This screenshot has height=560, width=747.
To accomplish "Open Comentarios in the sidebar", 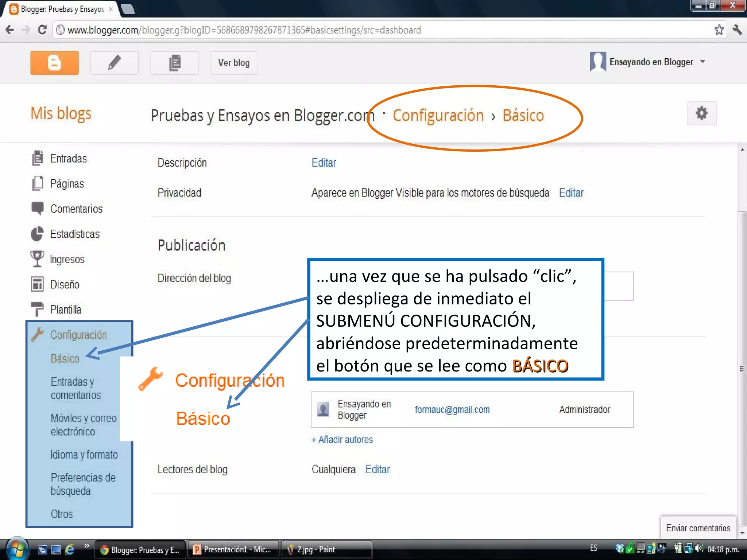I will (x=76, y=209).
